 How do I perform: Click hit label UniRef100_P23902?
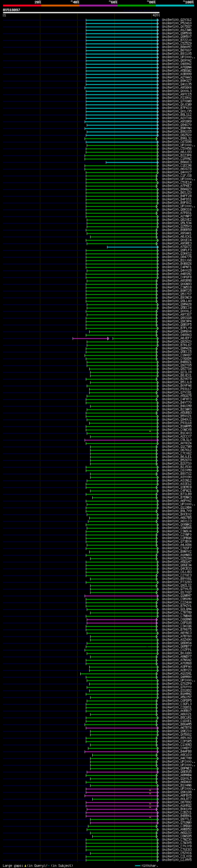click(177, 98)
